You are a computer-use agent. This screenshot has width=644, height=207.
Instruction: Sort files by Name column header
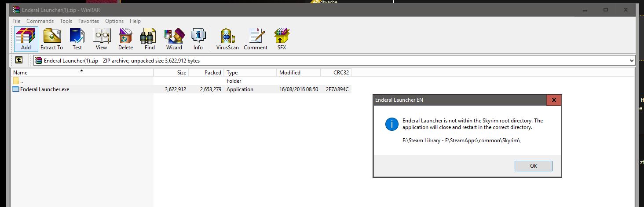[x=20, y=73]
